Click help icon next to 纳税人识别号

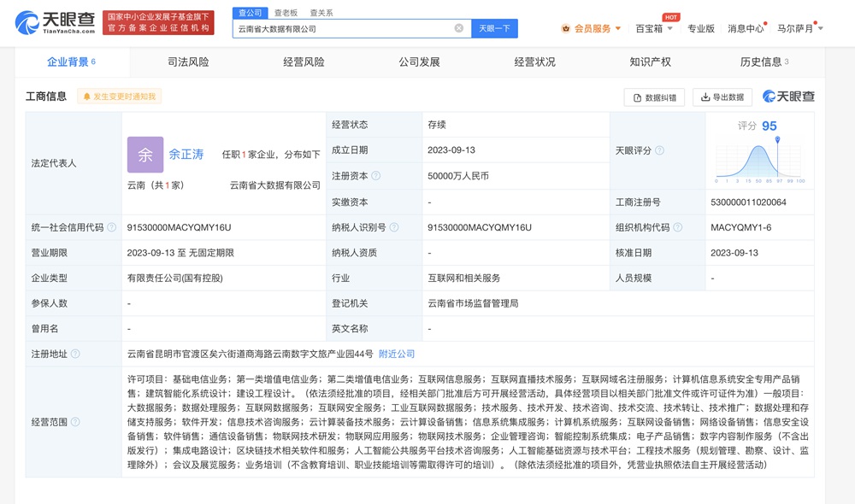click(x=394, y=227)
